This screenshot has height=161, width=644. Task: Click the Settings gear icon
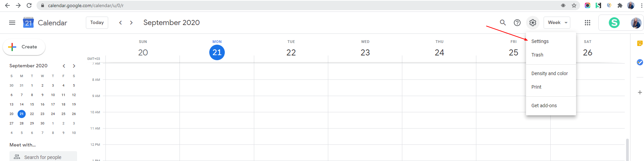[533, 23]
